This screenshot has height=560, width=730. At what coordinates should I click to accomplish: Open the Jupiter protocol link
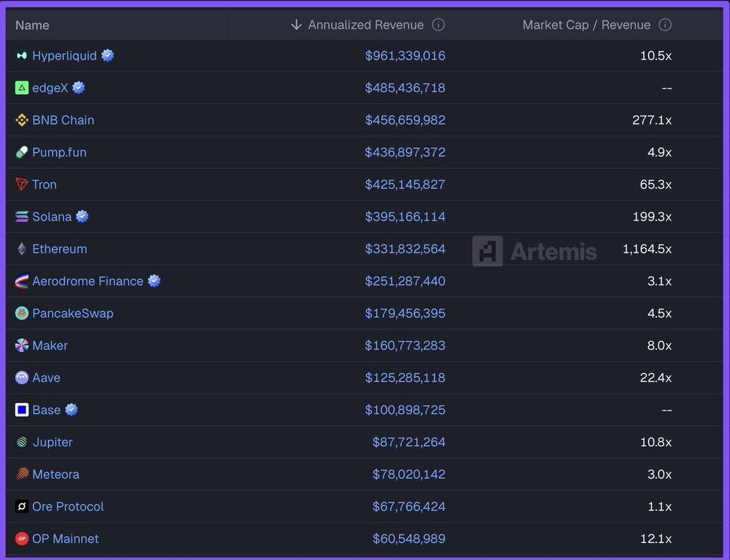click(x=52, y=442)
